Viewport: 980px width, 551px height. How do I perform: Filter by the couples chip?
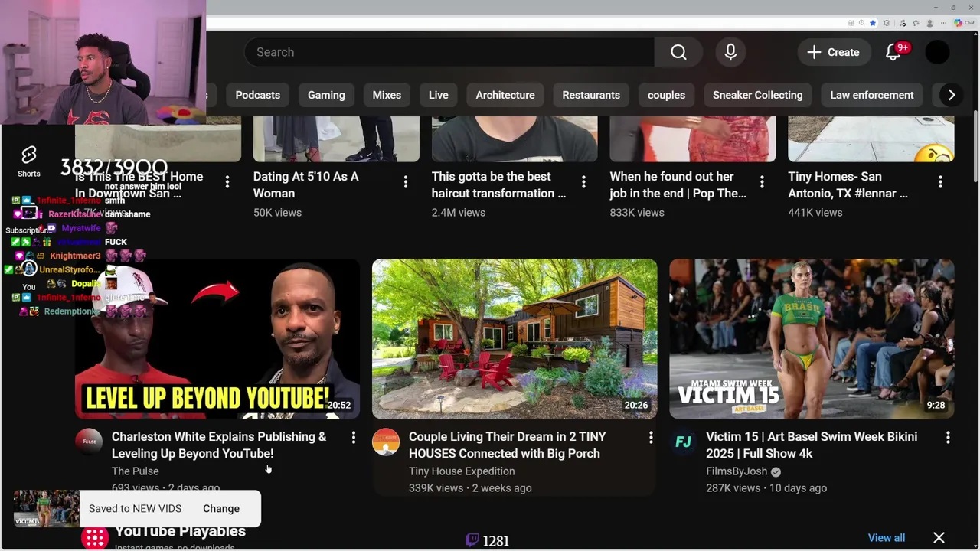(666, 95)
